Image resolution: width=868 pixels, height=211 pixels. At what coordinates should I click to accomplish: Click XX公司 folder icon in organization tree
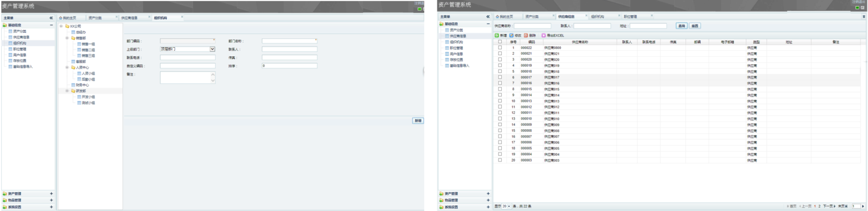[67, 26]
